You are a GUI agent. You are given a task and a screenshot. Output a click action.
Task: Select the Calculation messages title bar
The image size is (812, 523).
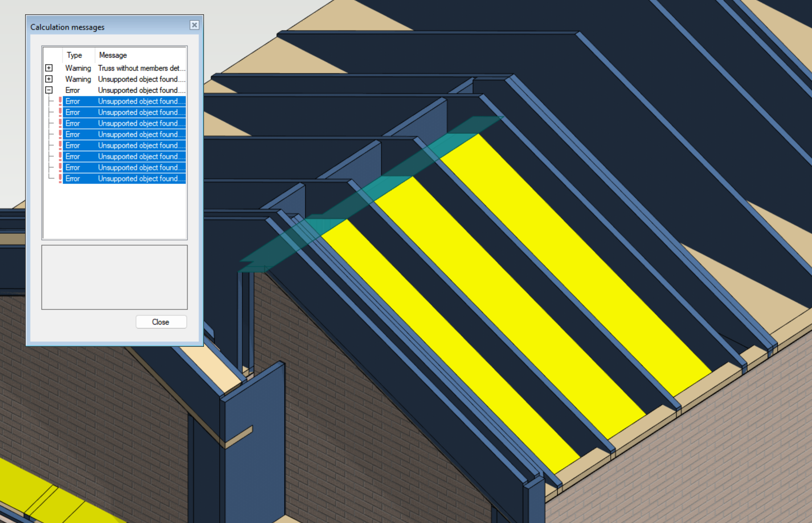pyautogui.click(x=87, y=27)
